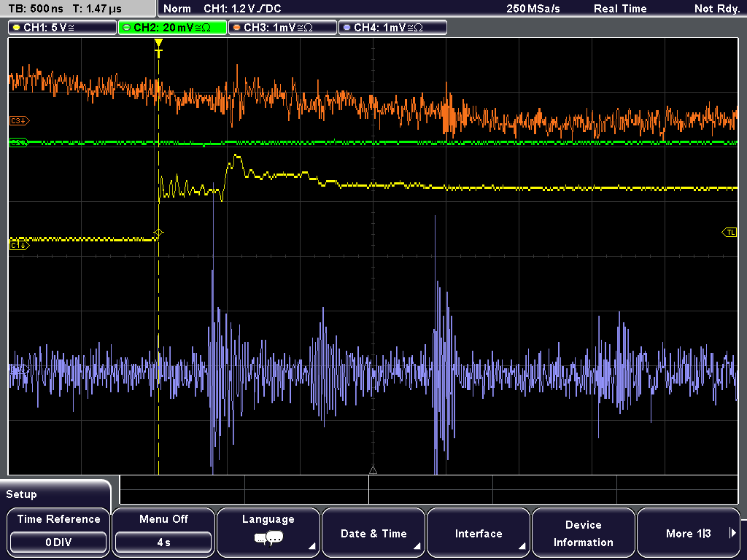Click the CH1 yellow channel color dot
Viewport: 747px width, 560px height.
coord(17,28)
